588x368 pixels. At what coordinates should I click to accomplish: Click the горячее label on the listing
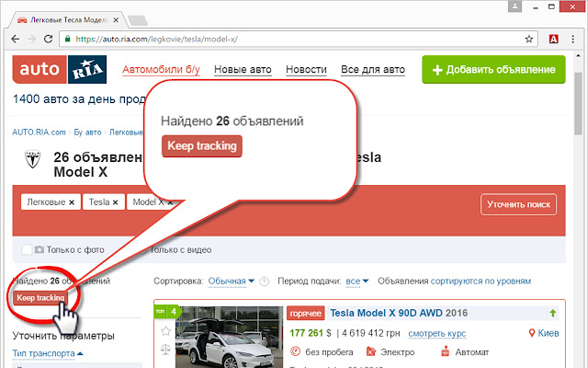(x=305, y=313)
